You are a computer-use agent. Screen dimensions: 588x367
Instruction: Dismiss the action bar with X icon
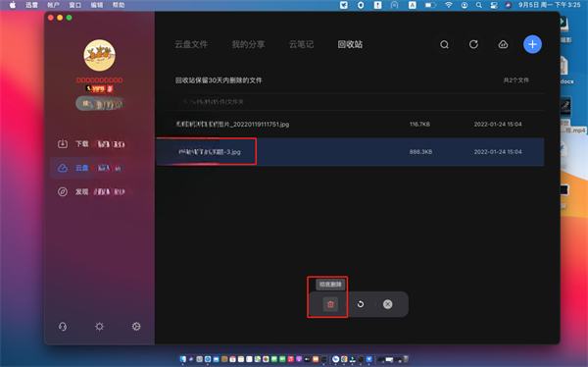(x=388, y=304)
